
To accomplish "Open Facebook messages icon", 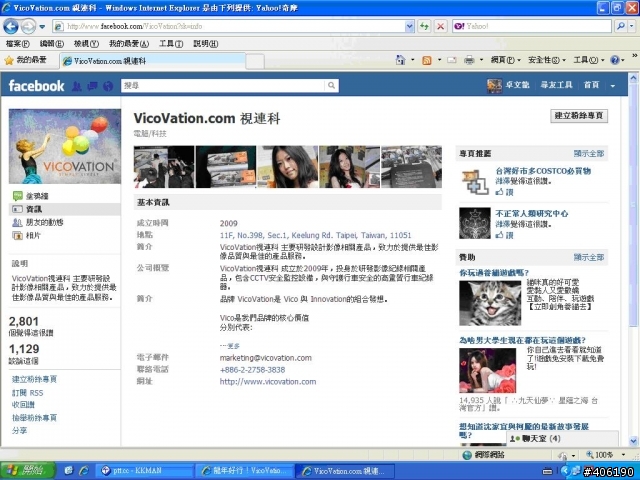I will [x=92, y=86].
